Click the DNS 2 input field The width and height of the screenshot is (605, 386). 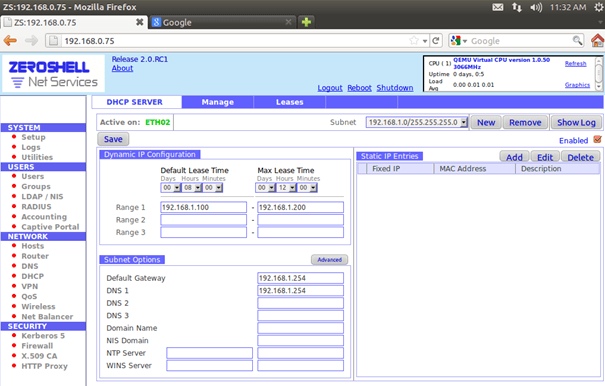[x=300, y=303]
